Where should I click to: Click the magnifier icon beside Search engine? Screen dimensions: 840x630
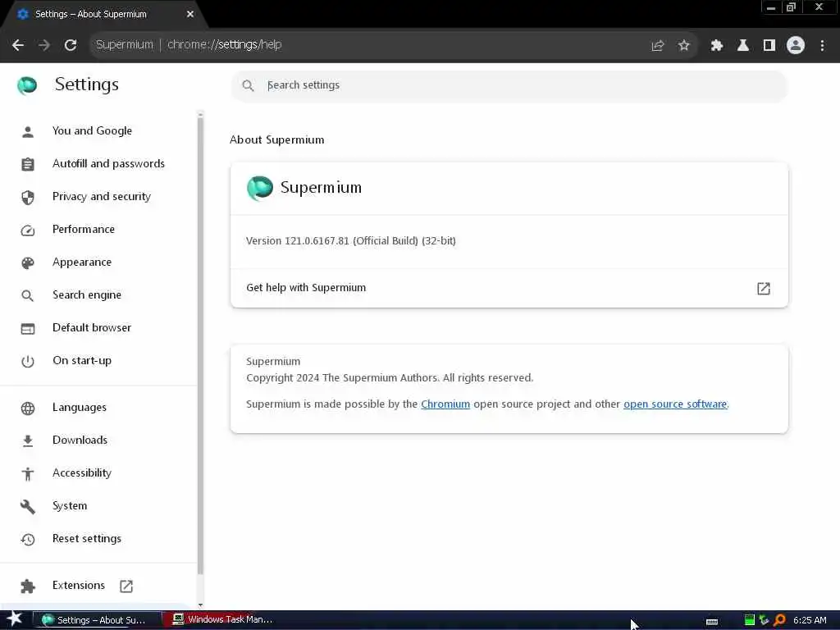27,295
